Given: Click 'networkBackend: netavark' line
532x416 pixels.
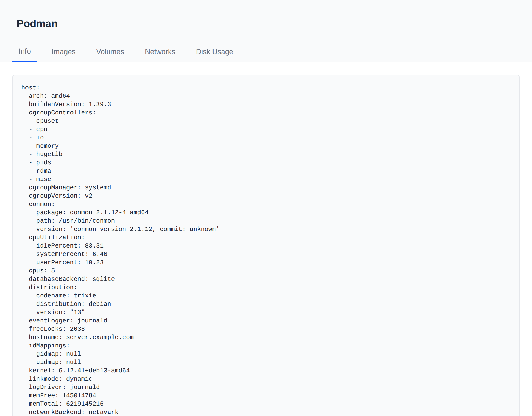Looking at the screenshot, I should pyautogui.click(x=74, y=412).
